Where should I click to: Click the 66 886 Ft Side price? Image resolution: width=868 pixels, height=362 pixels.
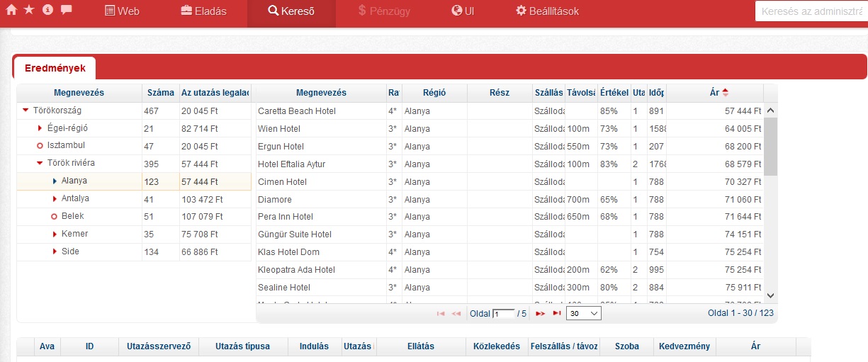[200, 251]
